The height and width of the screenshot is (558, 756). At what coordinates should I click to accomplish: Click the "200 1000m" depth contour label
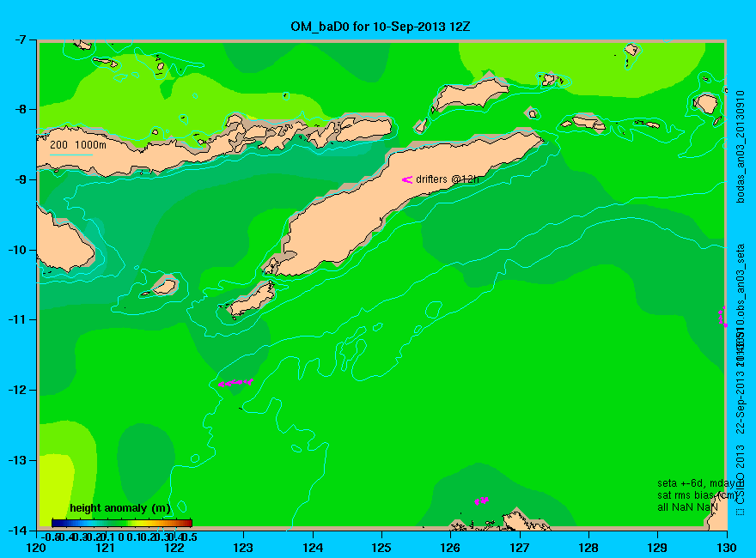[78, 144]
